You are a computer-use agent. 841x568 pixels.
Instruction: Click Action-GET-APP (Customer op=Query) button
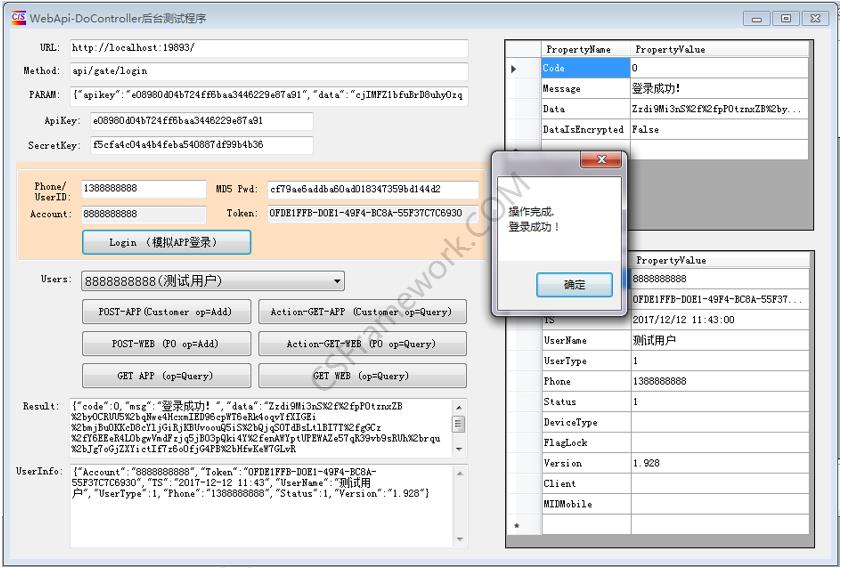coord(362,312)
